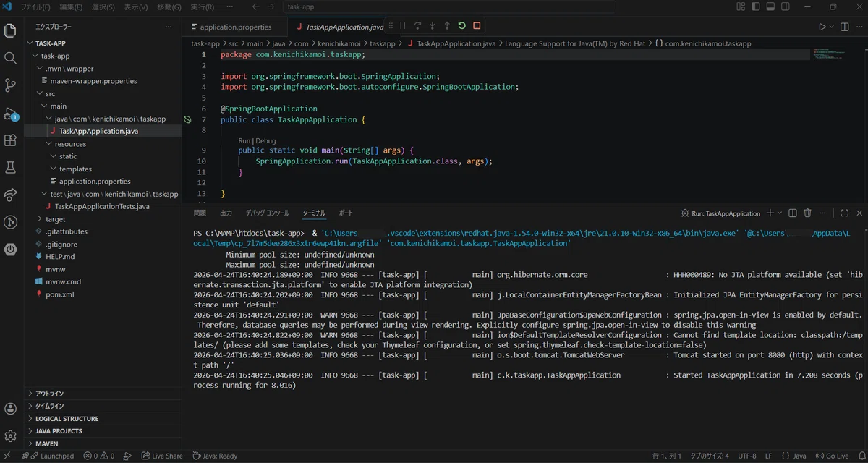Click Step Into in debug toolbar
Image resolution: width=868 pixels, height=463 pixels.
(433, 26)
